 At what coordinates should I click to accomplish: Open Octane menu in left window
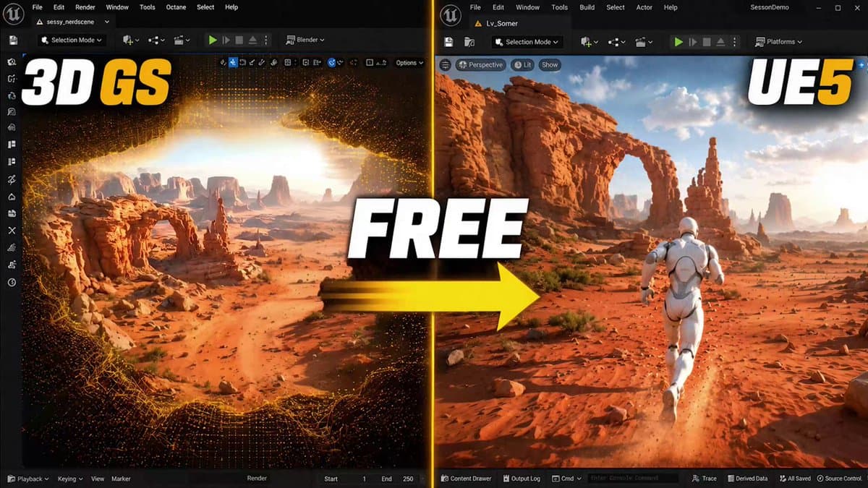click(x=176, y=7)
